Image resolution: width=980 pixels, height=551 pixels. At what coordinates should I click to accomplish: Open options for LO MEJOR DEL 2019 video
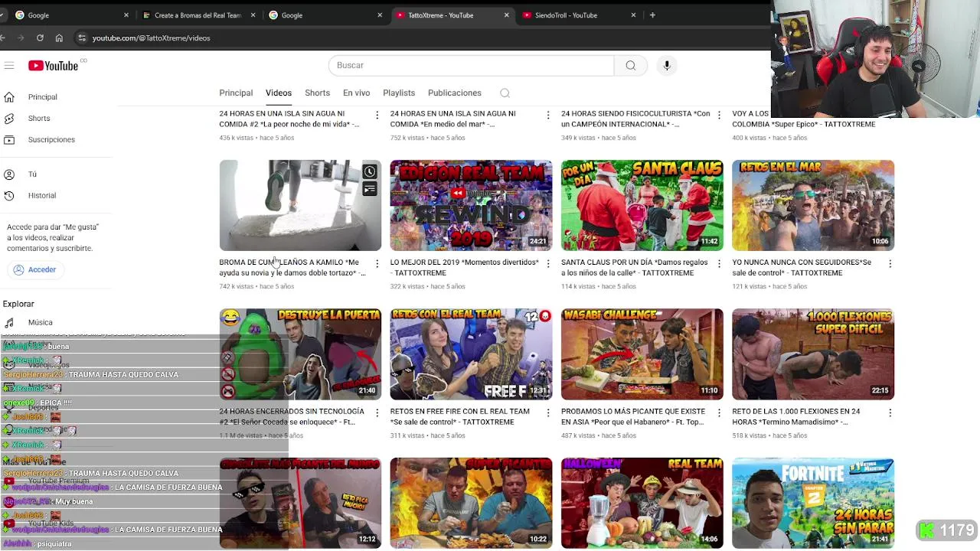547,263
